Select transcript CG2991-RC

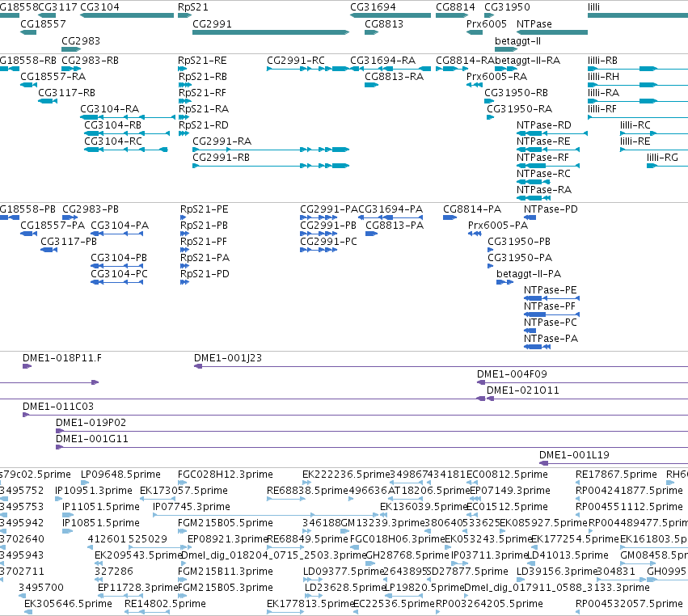296,60
